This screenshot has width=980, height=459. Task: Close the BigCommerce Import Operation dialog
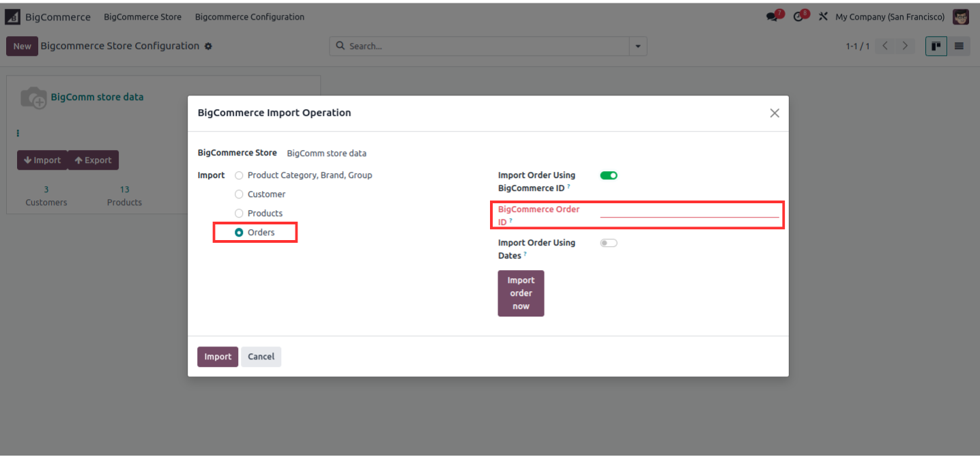(775, 113)
